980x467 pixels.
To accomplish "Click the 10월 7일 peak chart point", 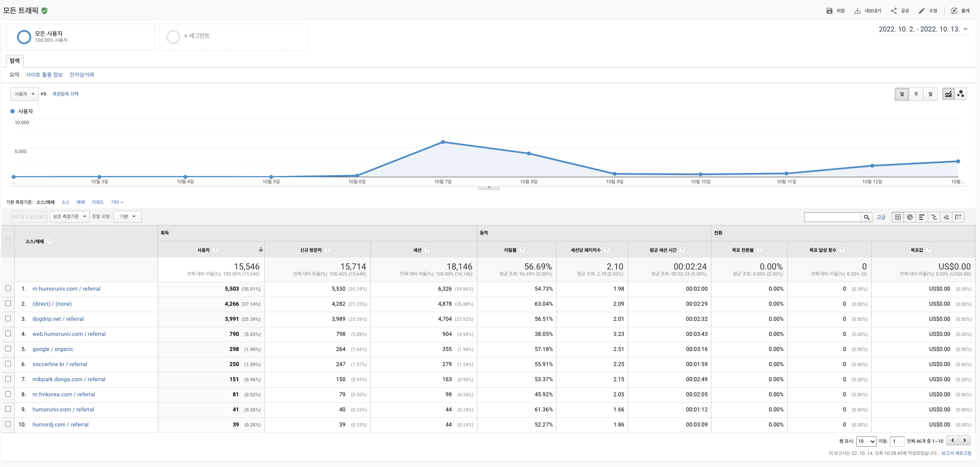I will pyautogui.click(x=443, y=142).
